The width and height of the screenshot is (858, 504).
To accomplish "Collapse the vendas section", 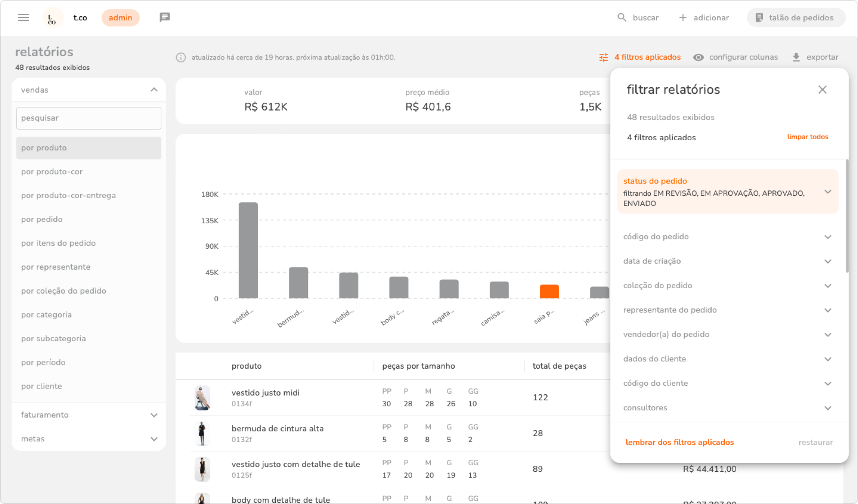I will [154, 90].
